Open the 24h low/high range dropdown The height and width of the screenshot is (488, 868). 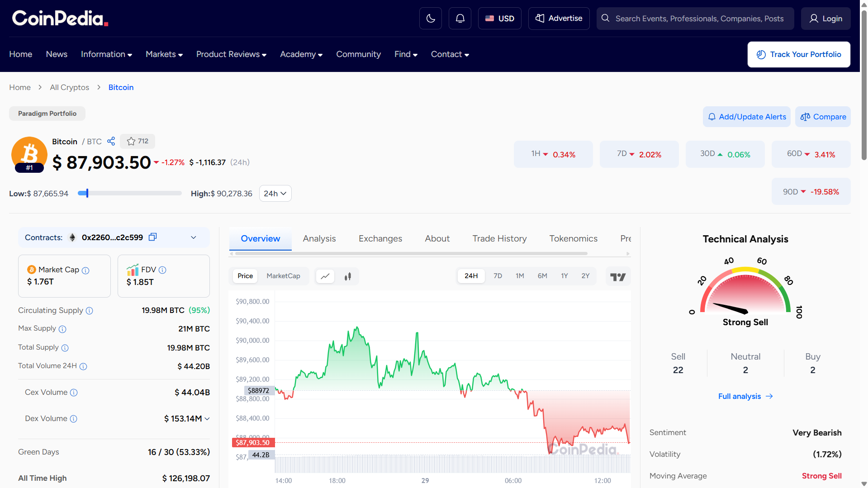(275, 194)
